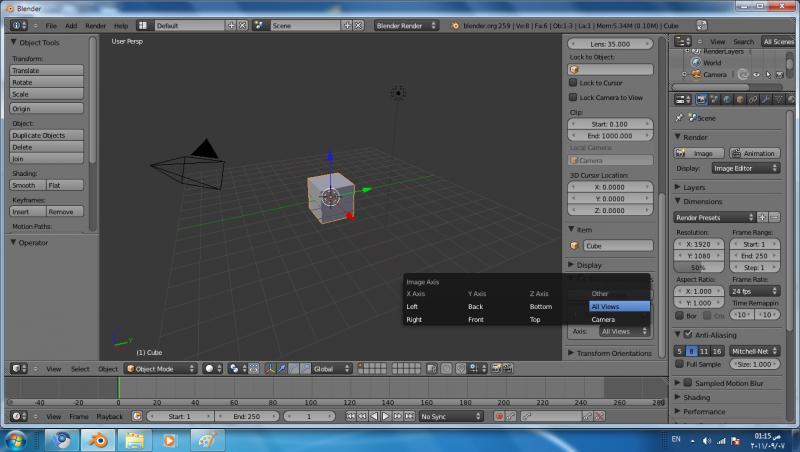This screenshot has height=452, width=800.
Task: Click the play animation forward button
Action: 386,416
